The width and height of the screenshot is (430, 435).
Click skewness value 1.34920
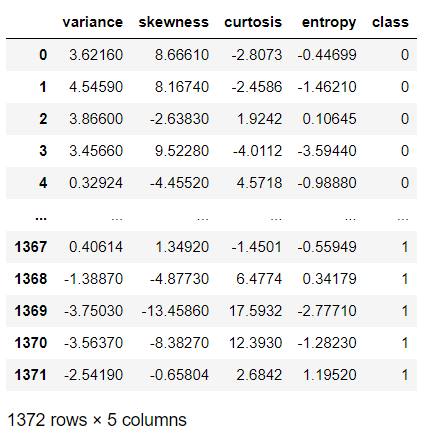[x=182, y=247]
